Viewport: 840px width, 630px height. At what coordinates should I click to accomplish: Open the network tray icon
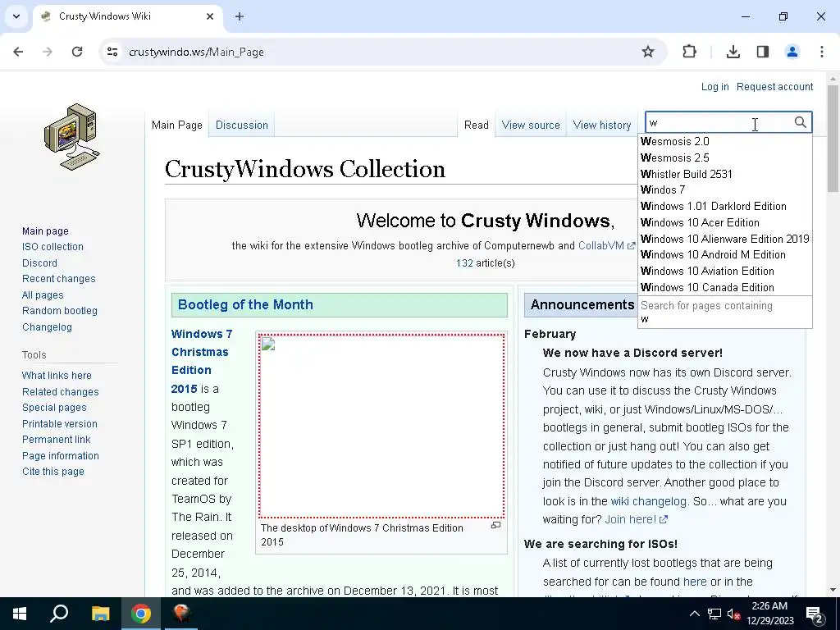714,614
